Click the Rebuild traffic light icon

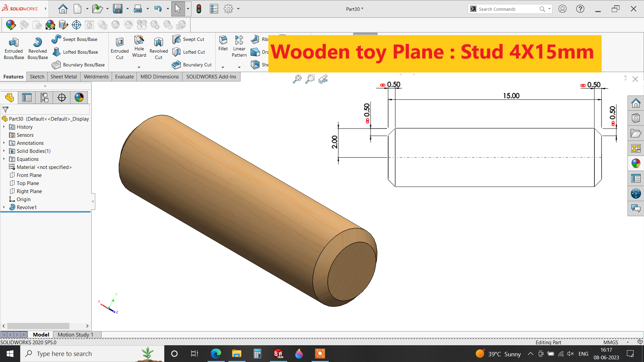199,9
